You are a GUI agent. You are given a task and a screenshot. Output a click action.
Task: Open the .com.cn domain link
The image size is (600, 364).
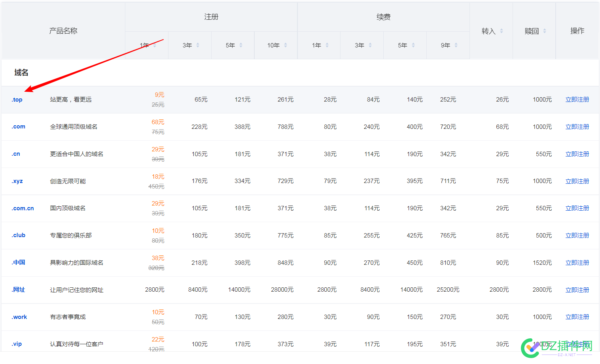pyautogui.click(x=23, y=208)
